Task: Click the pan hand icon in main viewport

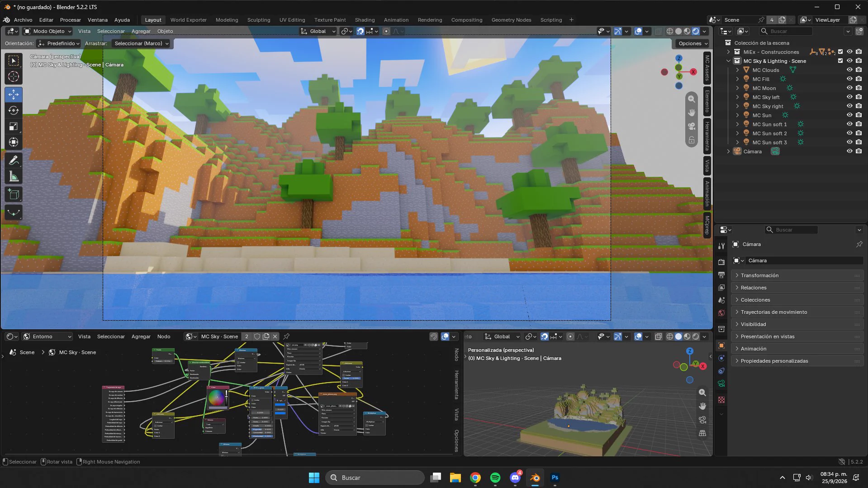Action: pos(692,112)
